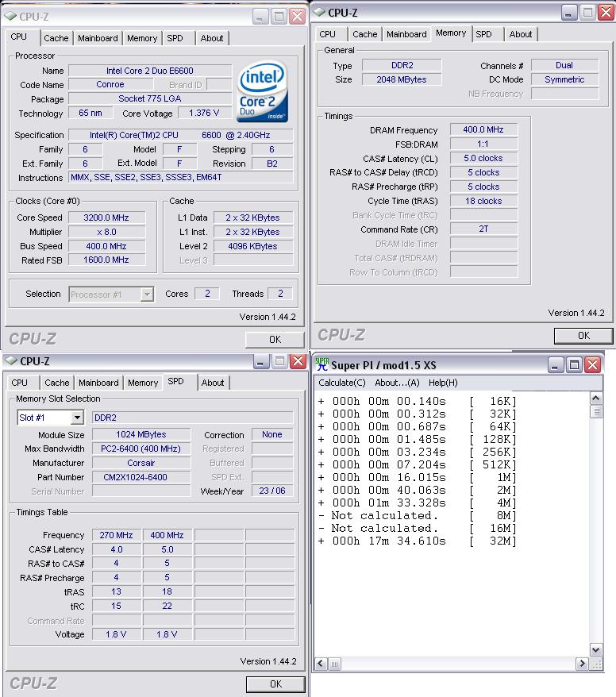Open Mainboard tab in the CPU window
This screenshot has height=697, width=616.
tap(98, 38)
